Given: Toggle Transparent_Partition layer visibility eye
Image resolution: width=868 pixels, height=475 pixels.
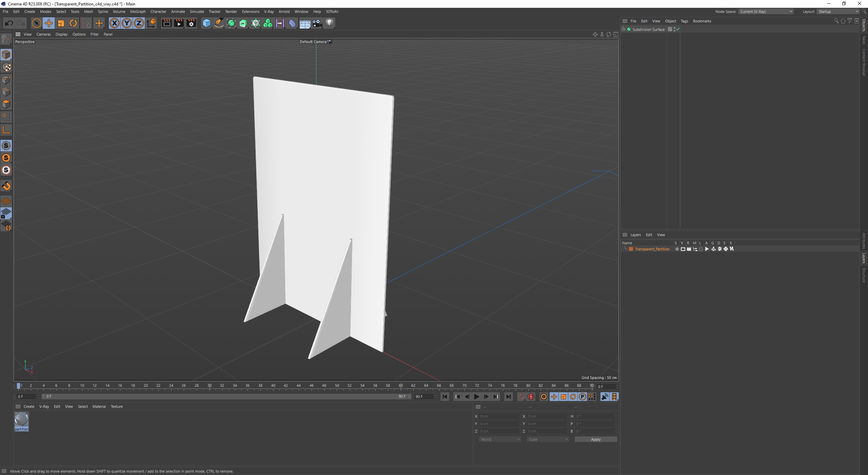Looking at the screenshot, I should pos(683,249).
